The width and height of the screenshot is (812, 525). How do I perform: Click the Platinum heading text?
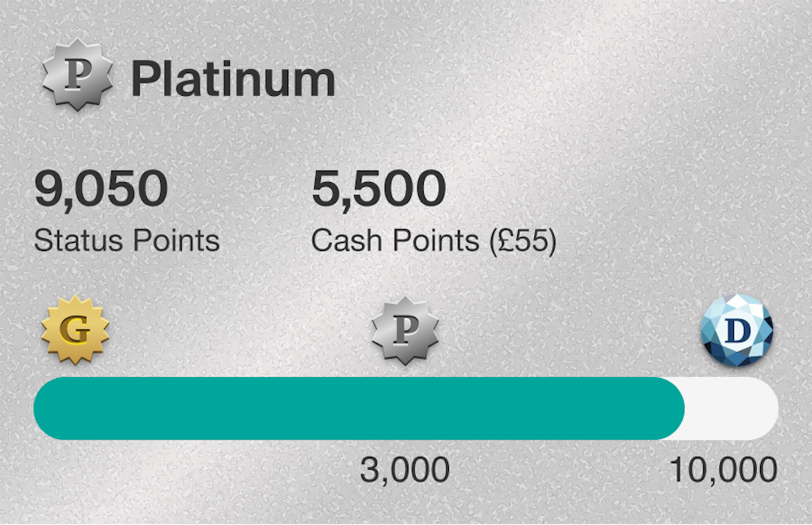point(233,80)
